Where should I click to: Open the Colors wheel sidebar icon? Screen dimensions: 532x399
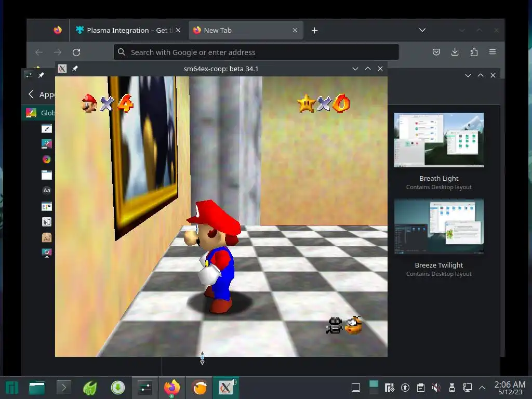coord(46,159)
